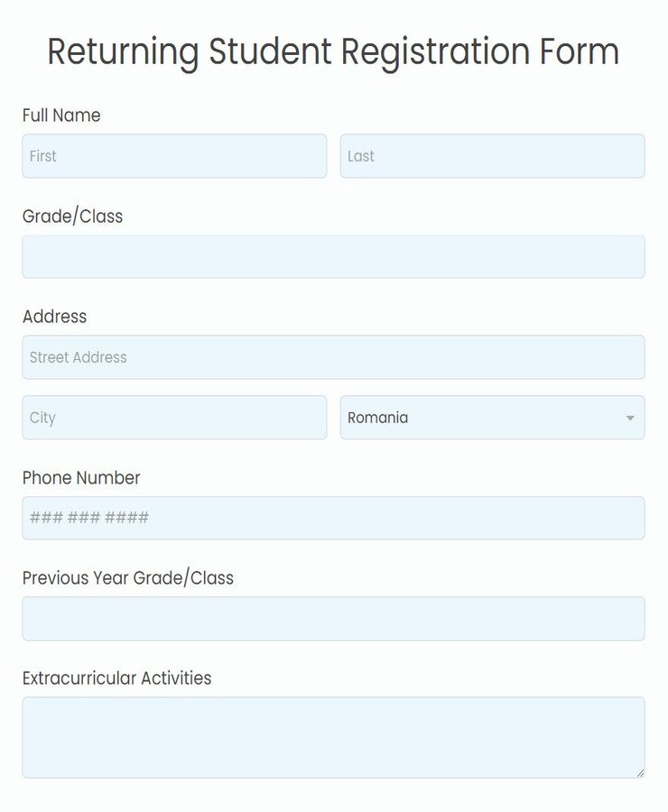Click the phone number placeholder mask
Image resolution: width=668 pixels, height=812 pixels.
[x=88, y=517]
